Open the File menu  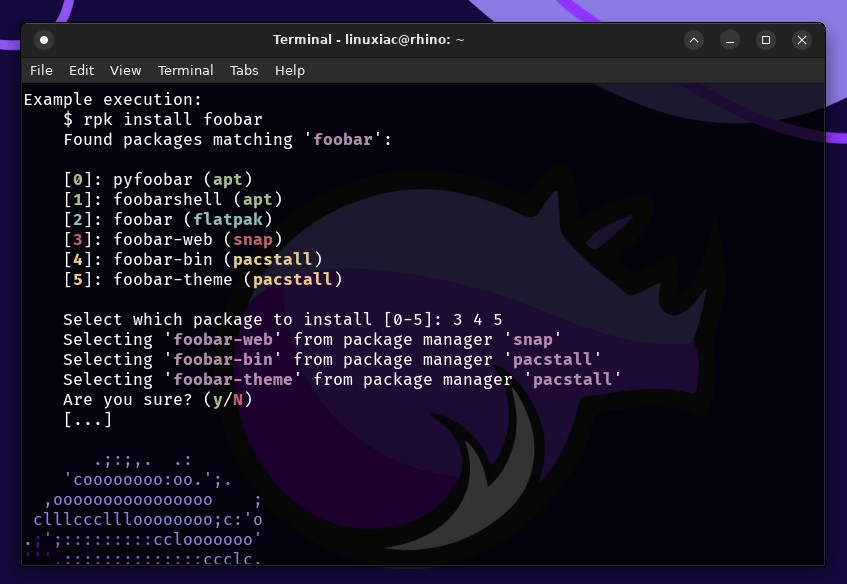pyautogui.click(x=41, y=70)
